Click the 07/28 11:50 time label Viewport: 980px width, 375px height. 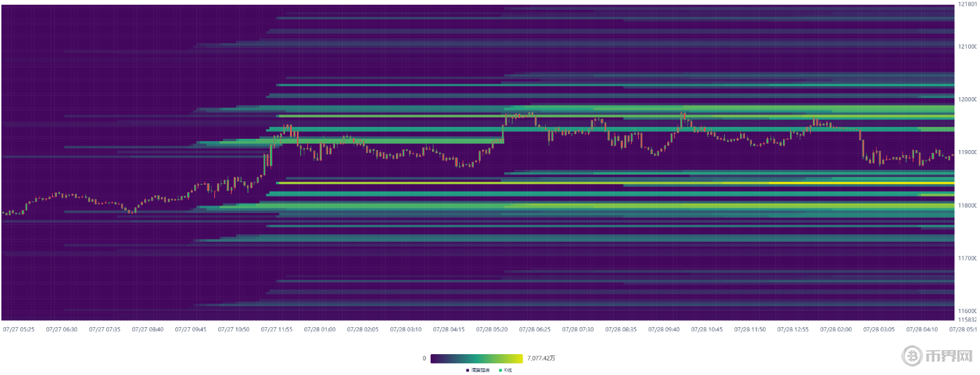[750, 330]
